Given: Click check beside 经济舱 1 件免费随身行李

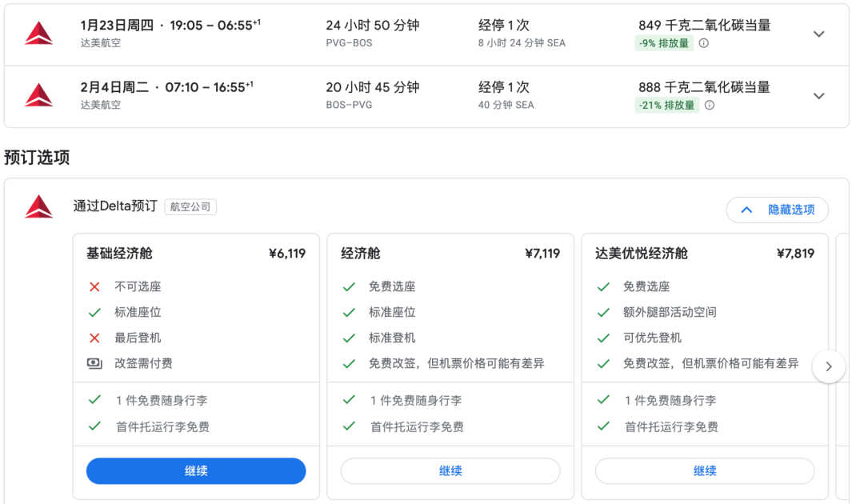Looking at the screenshot, I should (349, 400).
